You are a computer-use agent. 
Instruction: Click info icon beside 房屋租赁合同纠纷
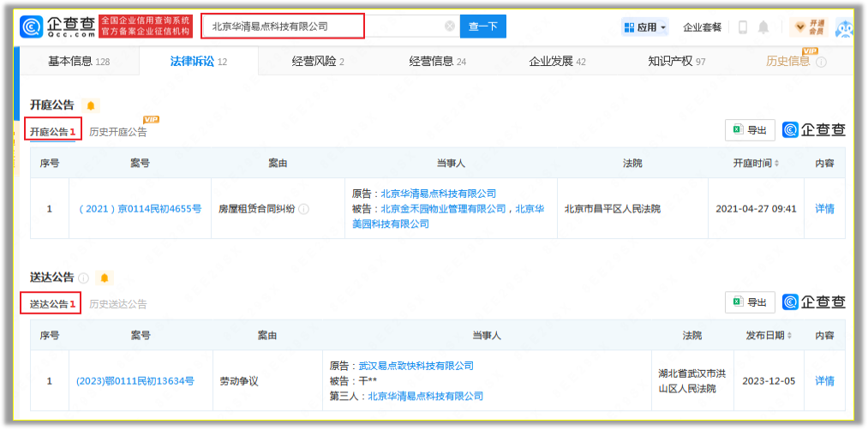click(x=304, y=209)
